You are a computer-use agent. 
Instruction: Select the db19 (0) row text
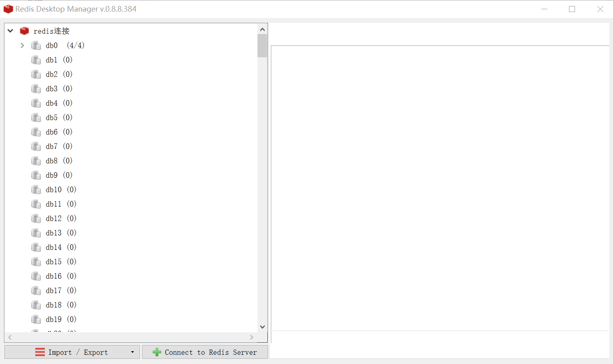[x=61, y=319]
